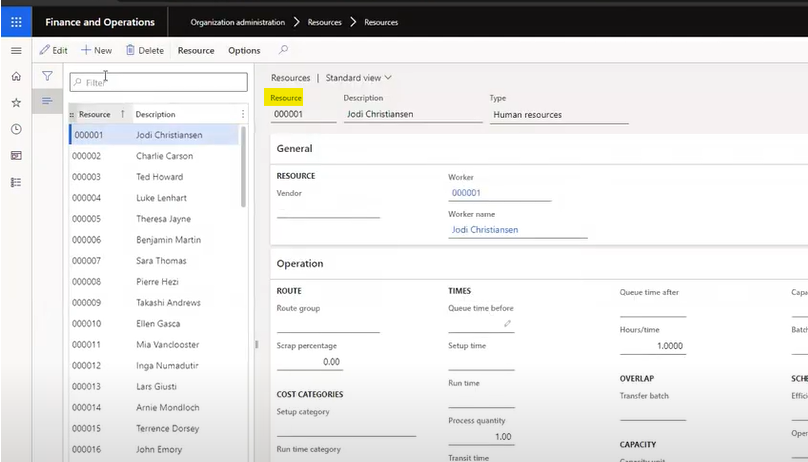The width and height of the screenshot is (808, 462).
Task: Click the list pane splitter handle
Action: click(x=256, y=345)
